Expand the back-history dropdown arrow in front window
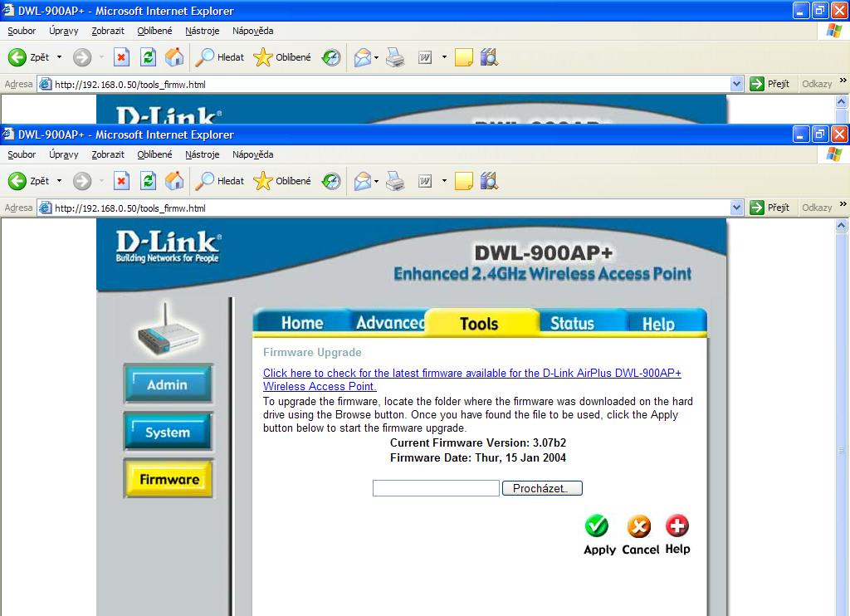 (59, 181)
